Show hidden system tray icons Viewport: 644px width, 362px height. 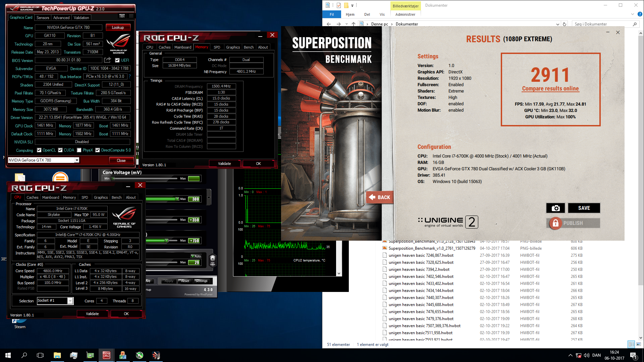click(571, 355)
